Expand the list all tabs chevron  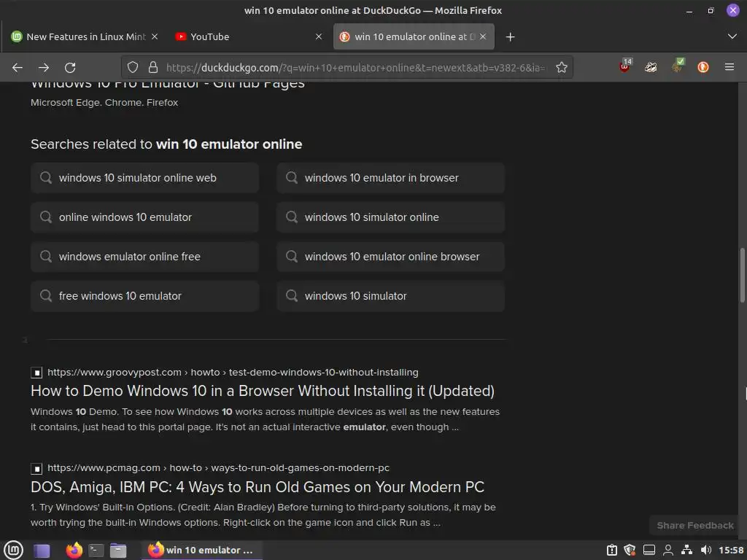[732, 36]
